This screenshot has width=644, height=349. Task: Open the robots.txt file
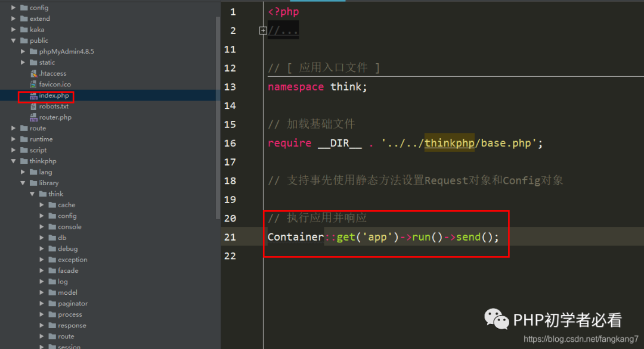[x=54, y=106]
